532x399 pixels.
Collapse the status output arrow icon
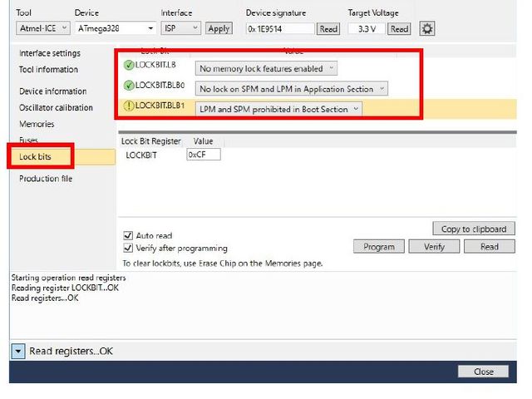(17, 351)
